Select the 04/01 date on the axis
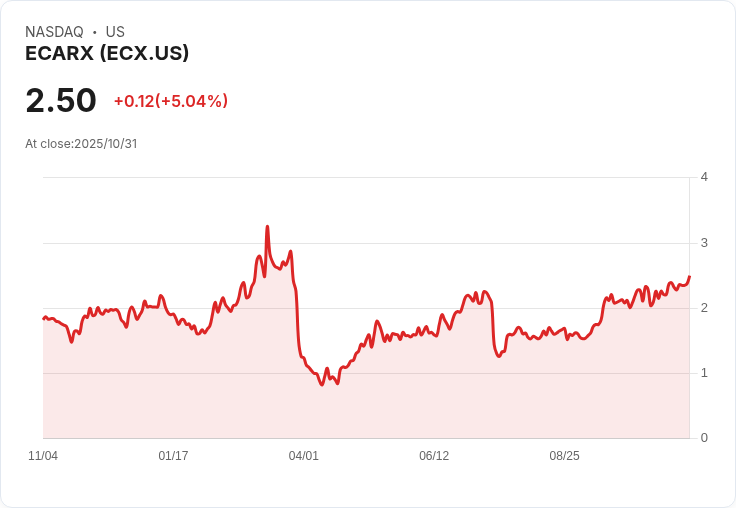This screenshot has width=736, height=508. [303, 456]
